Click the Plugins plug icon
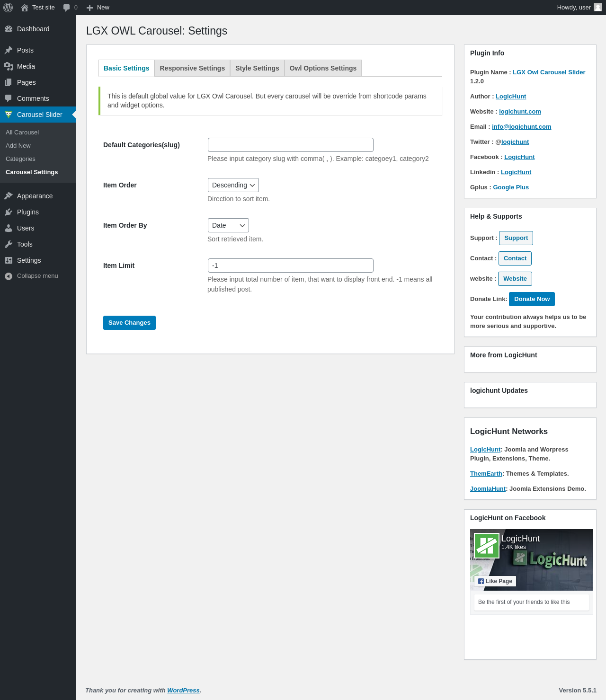Screen dimensions: 606x700 coord(9,212)
